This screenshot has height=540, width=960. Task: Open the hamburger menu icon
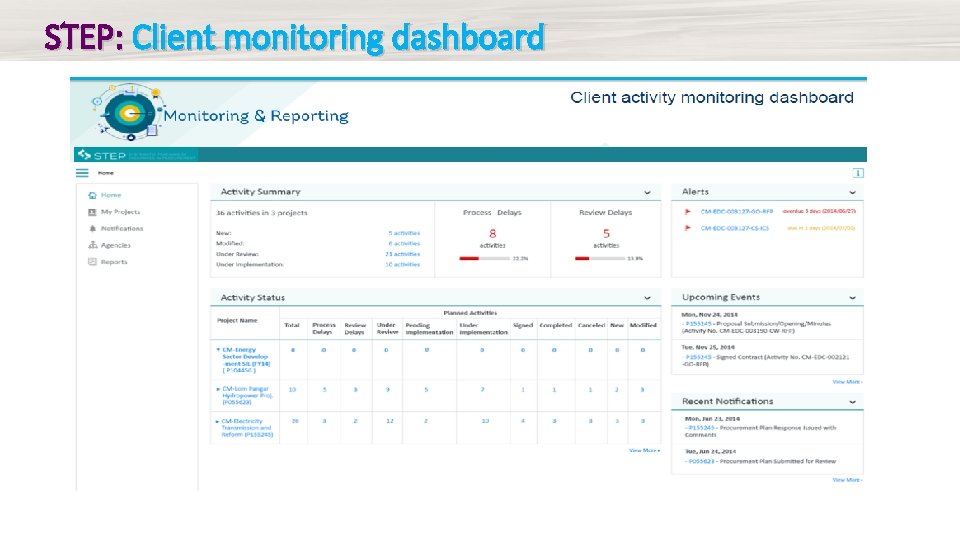pos(82,173)
